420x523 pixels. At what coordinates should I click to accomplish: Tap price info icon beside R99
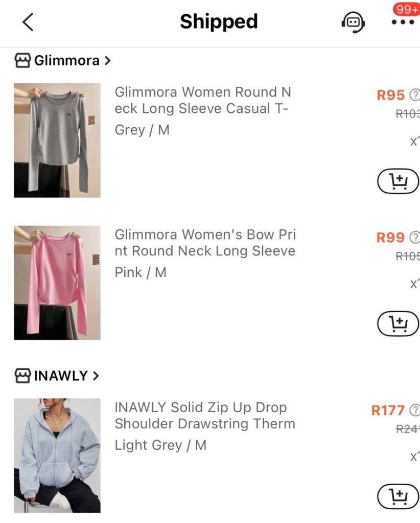(415, 237)
